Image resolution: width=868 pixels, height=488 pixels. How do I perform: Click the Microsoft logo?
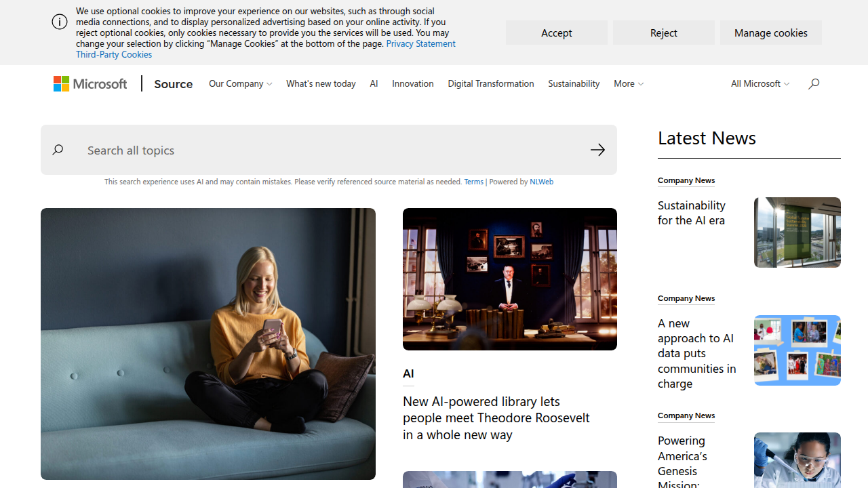(90, 83)
